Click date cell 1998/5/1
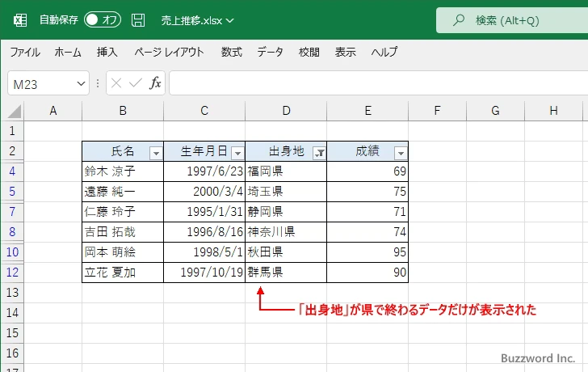This screenshot has width=588, height=372. [204, 252]
